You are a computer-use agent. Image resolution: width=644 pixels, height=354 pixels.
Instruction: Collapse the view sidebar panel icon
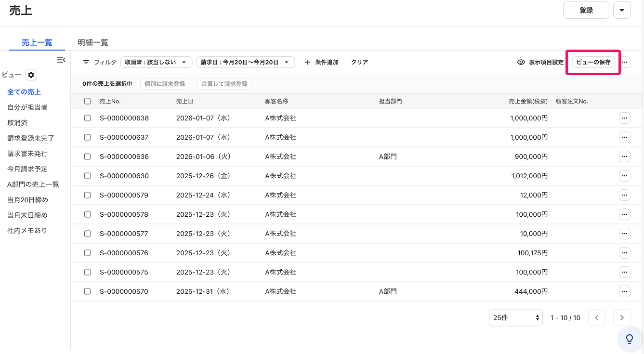pyautogui.click(x=61, y=60)
